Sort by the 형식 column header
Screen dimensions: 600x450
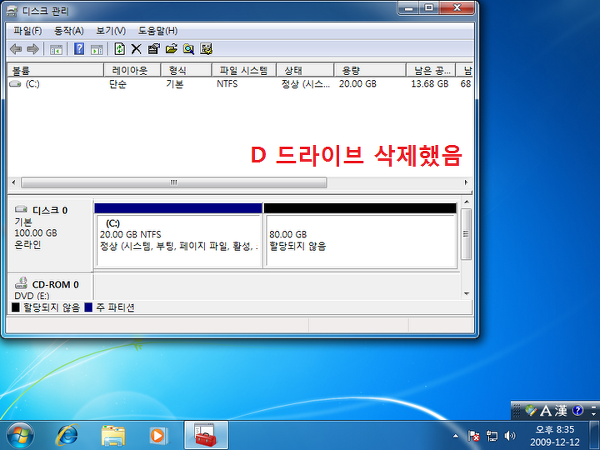tap(186, 70)
